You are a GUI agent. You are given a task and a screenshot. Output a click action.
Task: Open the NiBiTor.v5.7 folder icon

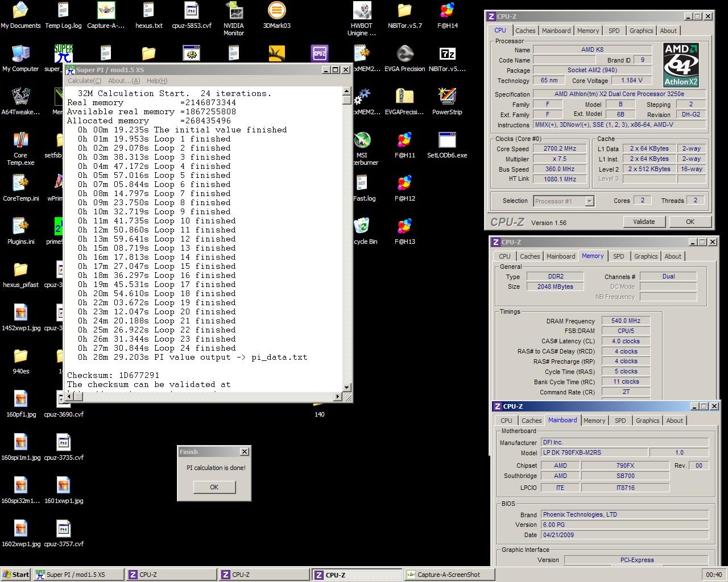click(404, 15)
